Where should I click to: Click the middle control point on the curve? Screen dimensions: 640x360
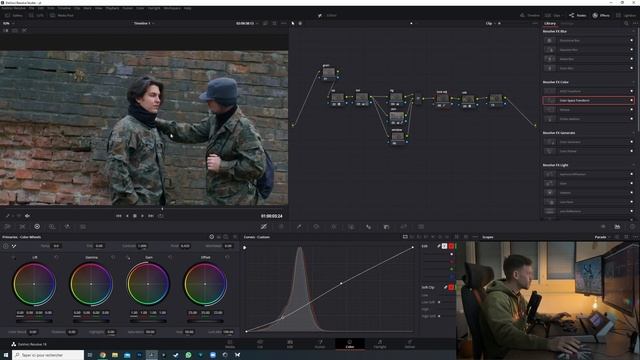[341, 283]
